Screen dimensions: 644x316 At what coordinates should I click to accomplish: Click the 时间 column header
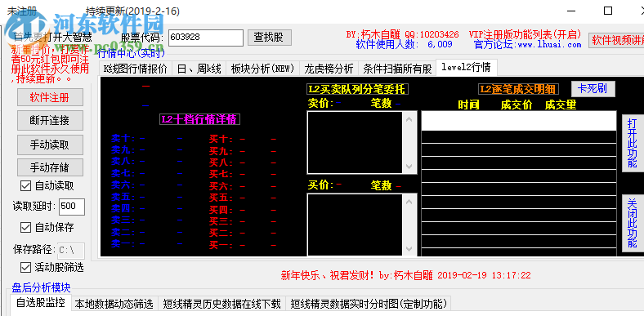click(468, 105)
